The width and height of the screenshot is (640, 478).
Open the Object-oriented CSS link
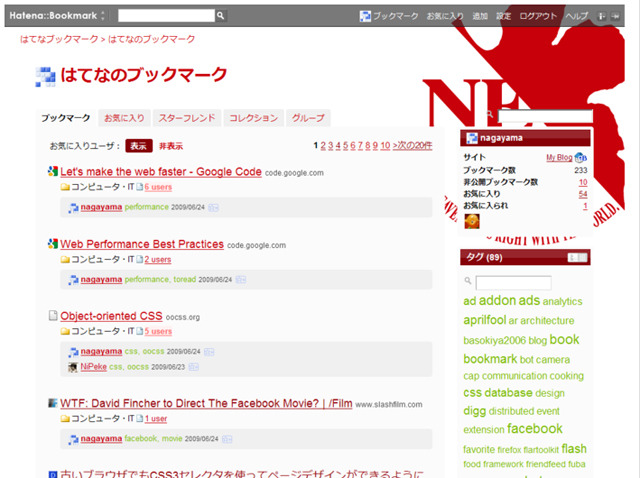(x=111, y=316)
